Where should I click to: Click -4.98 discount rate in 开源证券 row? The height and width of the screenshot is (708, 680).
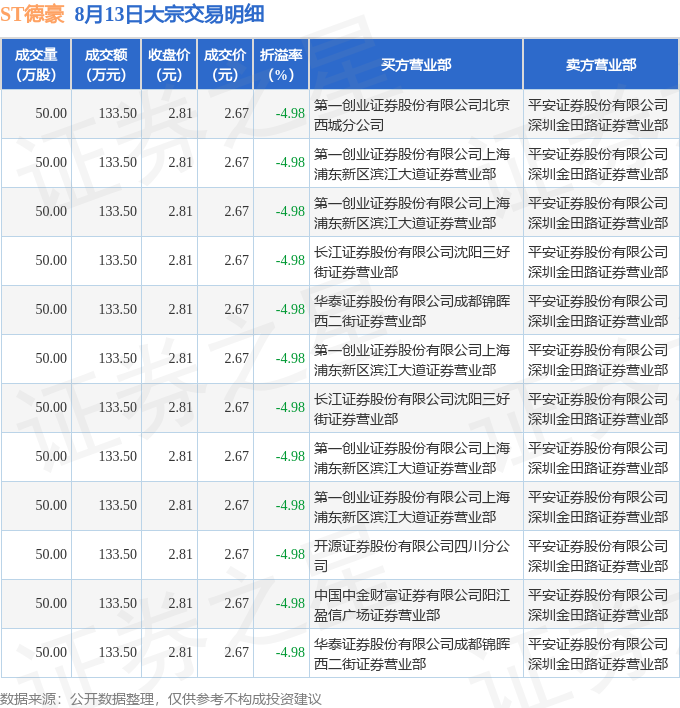(x=290, y=554)
